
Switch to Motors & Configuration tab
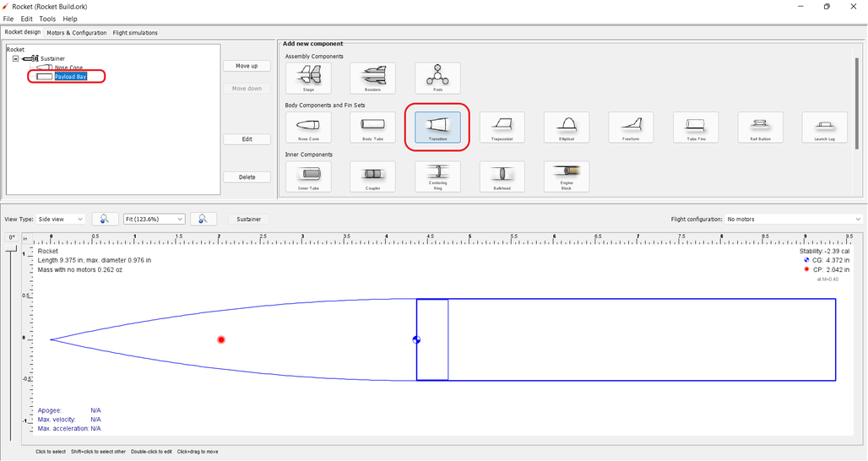(77, 33)
